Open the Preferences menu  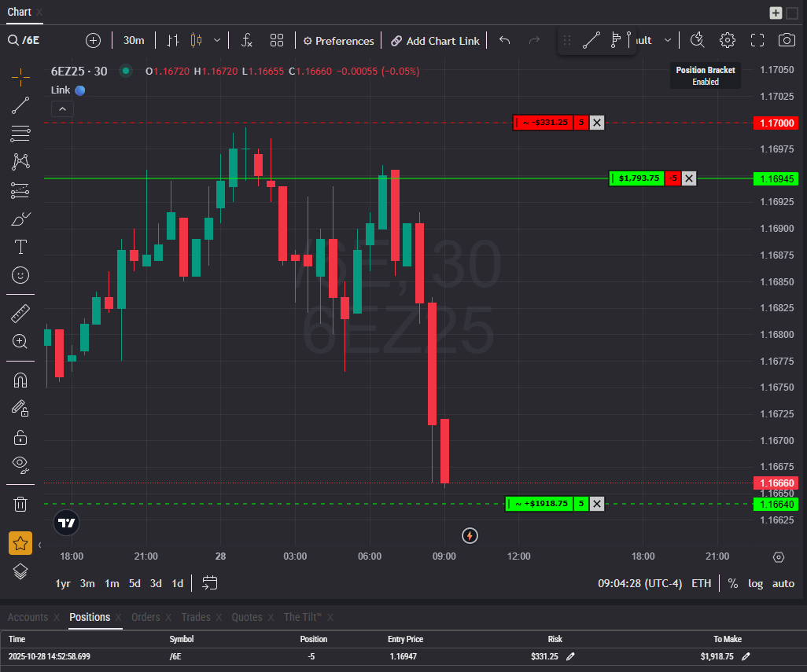click(338, 40)
